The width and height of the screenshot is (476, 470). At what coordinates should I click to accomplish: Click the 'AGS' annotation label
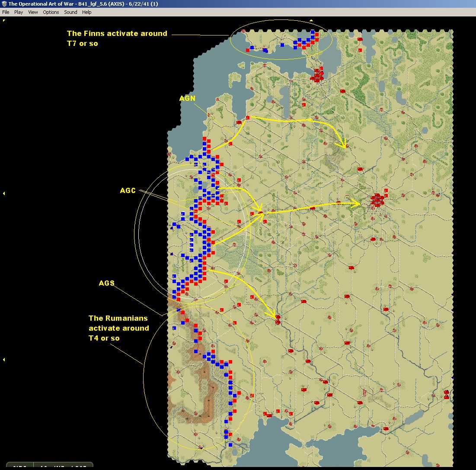[x=106, y=283]
